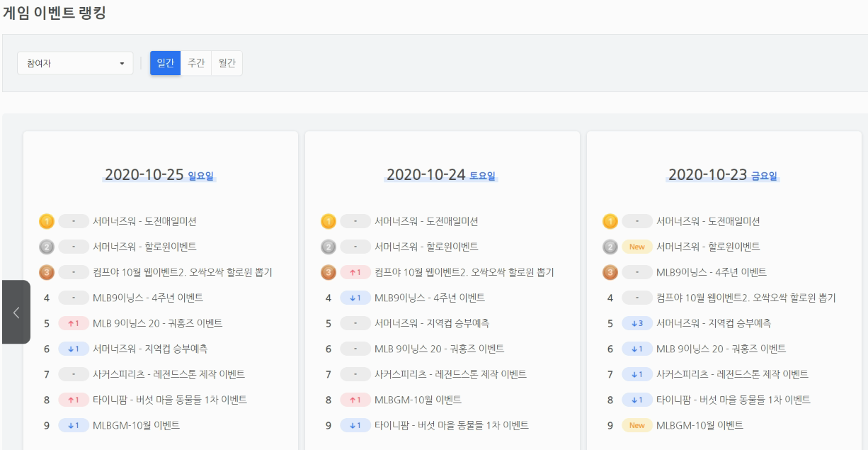Screen dimensions: 868x450
Task: Select 서머너즈워 - 할로윈이벤트 in 2020-10-23 card
Action: coord(708,247)
